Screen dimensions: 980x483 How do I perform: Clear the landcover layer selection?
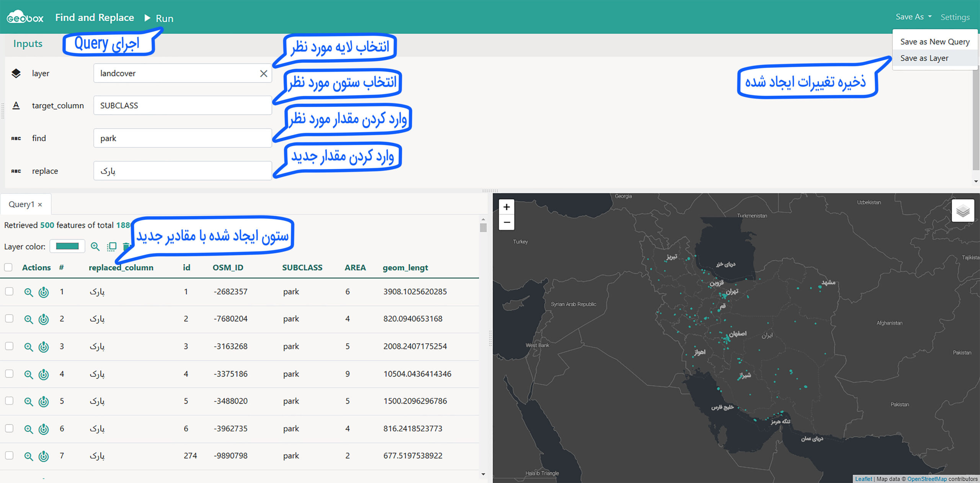point(263,74)
